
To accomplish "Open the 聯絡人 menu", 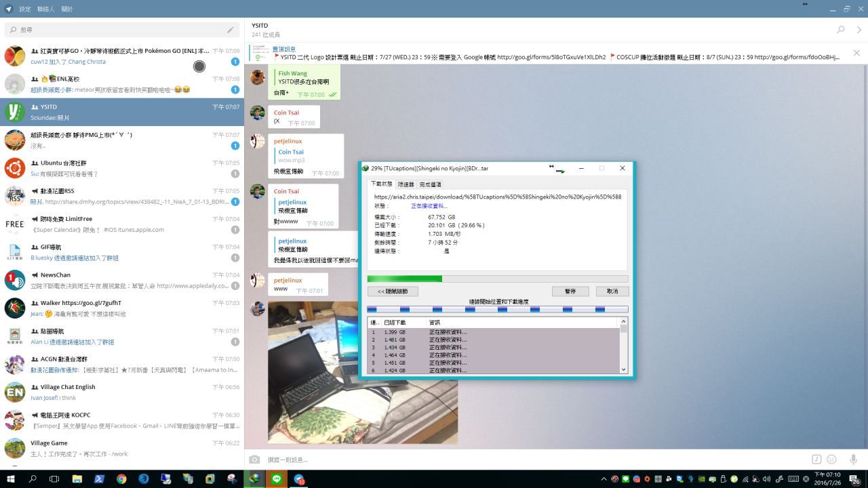I will [x=45, y=9].
